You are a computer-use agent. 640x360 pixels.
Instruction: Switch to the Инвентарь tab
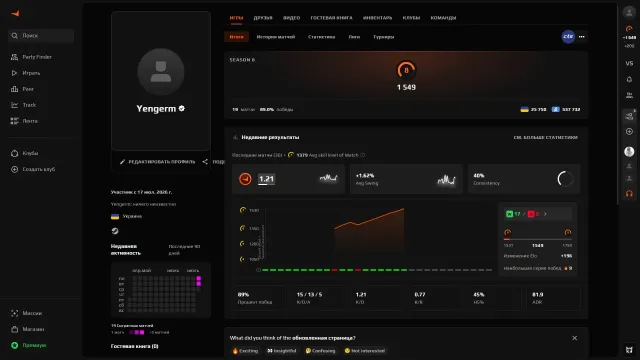(x=378, y=18)
